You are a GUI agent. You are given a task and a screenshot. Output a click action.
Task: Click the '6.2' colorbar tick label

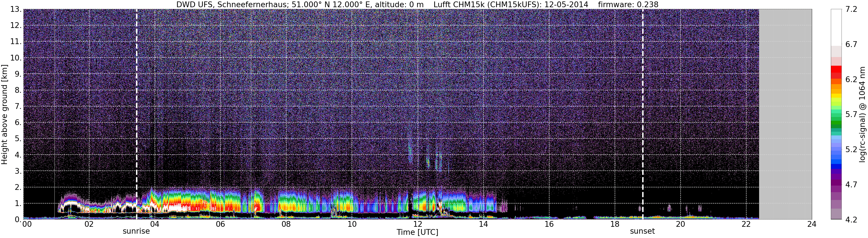(x=851, y=79)
